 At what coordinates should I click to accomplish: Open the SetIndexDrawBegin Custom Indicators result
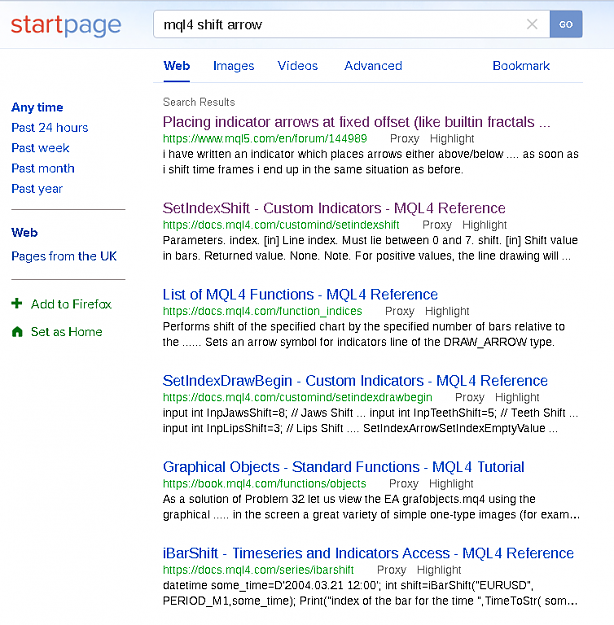[x=355, y=381]
